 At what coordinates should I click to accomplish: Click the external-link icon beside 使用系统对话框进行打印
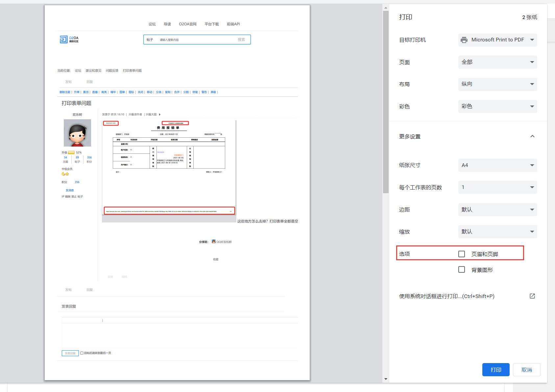point(532,296)
